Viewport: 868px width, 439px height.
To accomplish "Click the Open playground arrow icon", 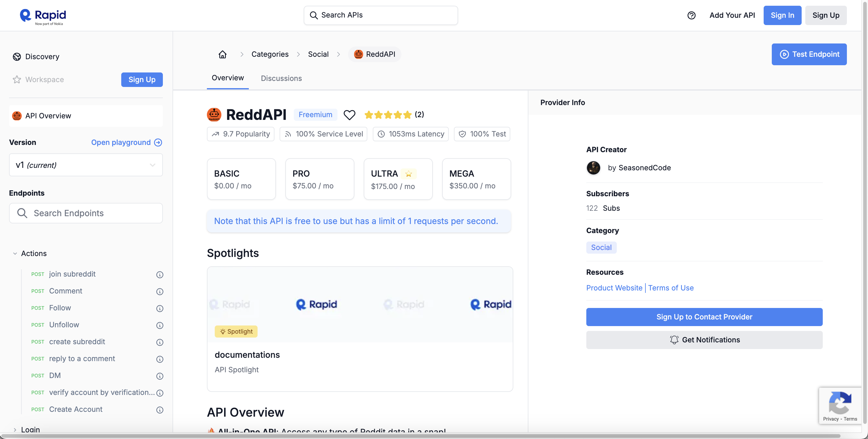I will pyautogui.click(x=158, y=143).
